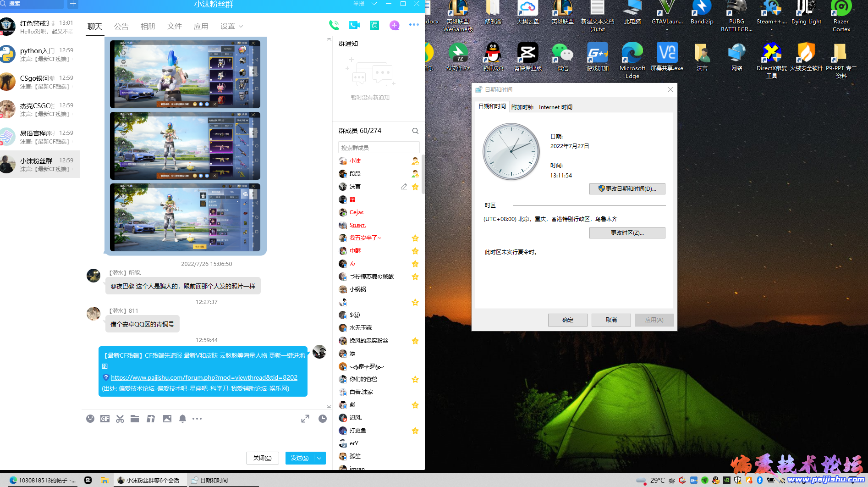868x487 pixels.
Task: Open the CSgo银河 conversation
Action: [x=40, y=82]
